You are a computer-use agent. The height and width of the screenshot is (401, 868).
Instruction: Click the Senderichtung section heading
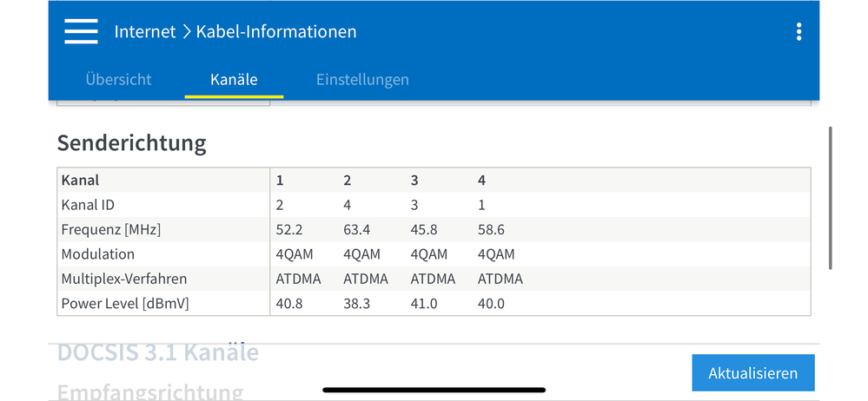click(x=131, y=142)
